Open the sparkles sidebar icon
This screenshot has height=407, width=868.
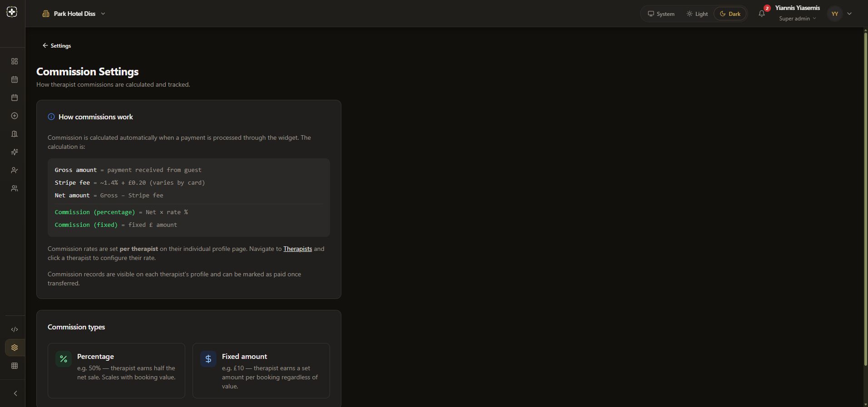click(x=15, y=152)
